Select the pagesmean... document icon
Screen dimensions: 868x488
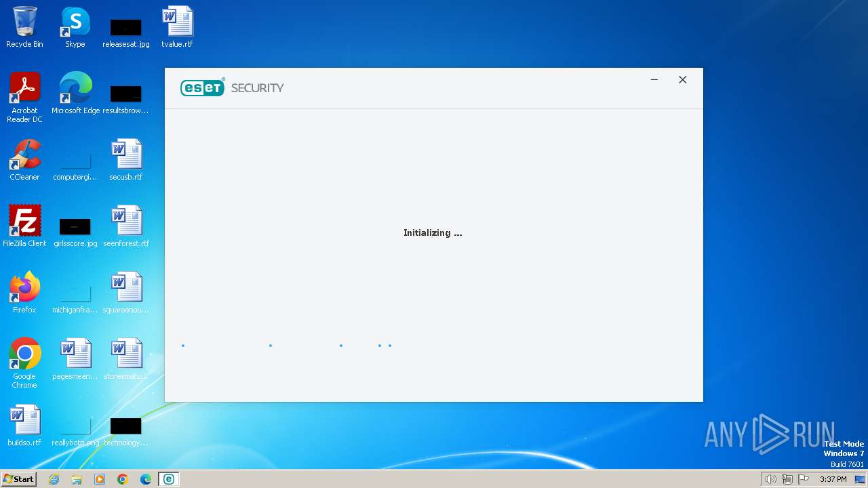coord(75,359)
